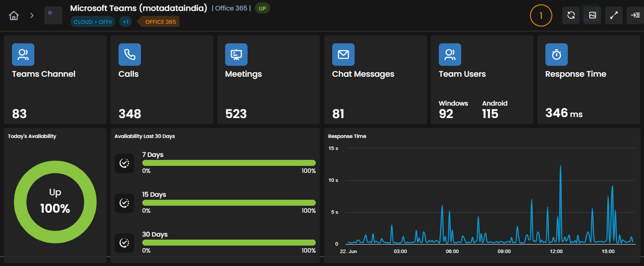Image resolution: width=644 pixels, height=266 pixels.
Task: Click the Calls phone icon
Action: pyautogui.click(x=129, y=55)
